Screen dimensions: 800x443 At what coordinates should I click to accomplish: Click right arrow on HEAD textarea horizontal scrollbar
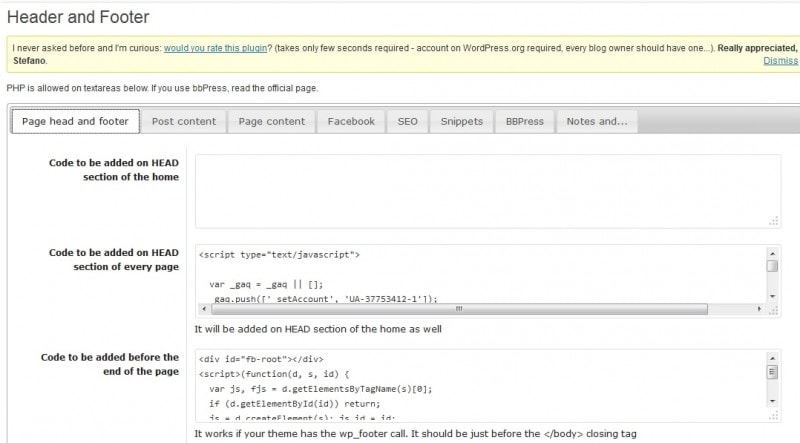click(759, 309)
